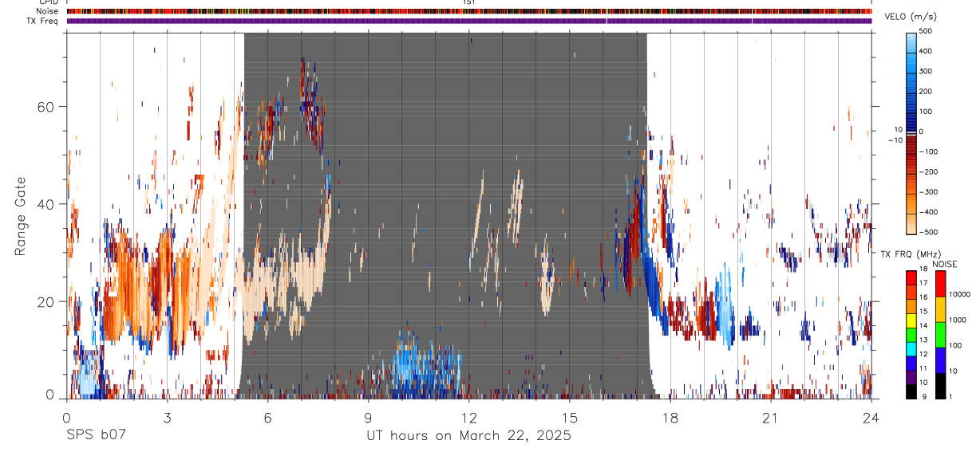The height and width of the screenshot is (452, 980).
Task: Click the -100 label on velocity scale
Action: pos(929,151)
